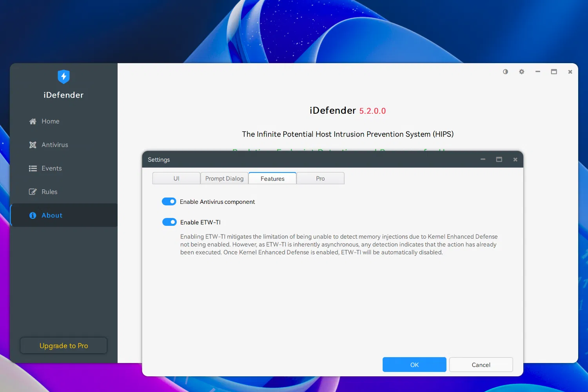588x392 pixels.
Task: Cancel the Settings dialog
Action: click(x=481, y=365)
